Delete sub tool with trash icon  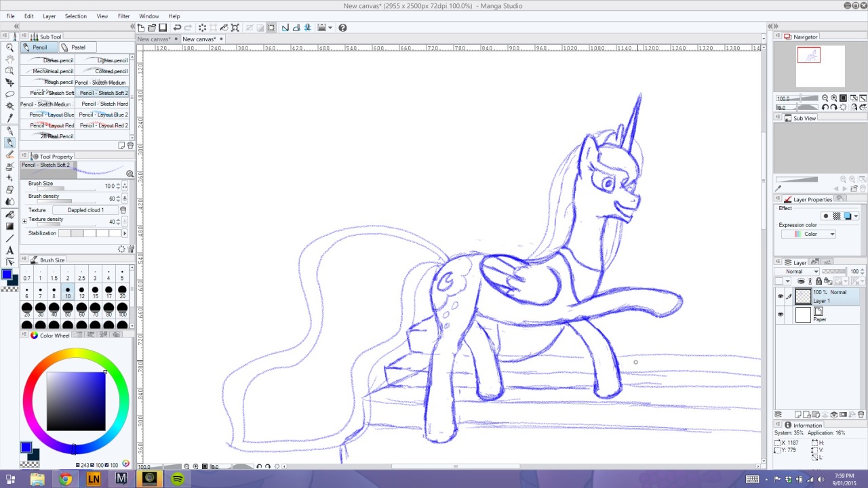130,146
